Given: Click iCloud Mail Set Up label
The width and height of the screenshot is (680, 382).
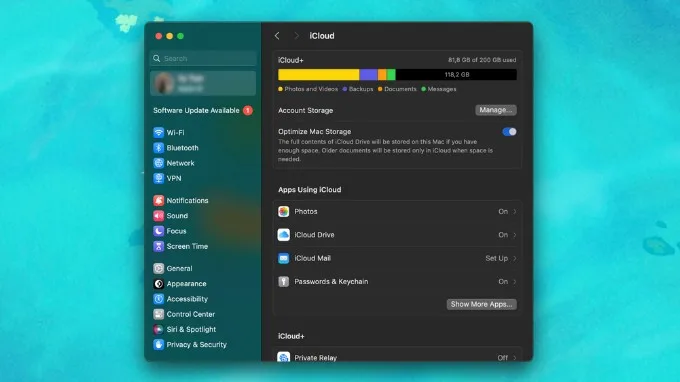Looking at the screenshot, I should [x=497, y=258].
